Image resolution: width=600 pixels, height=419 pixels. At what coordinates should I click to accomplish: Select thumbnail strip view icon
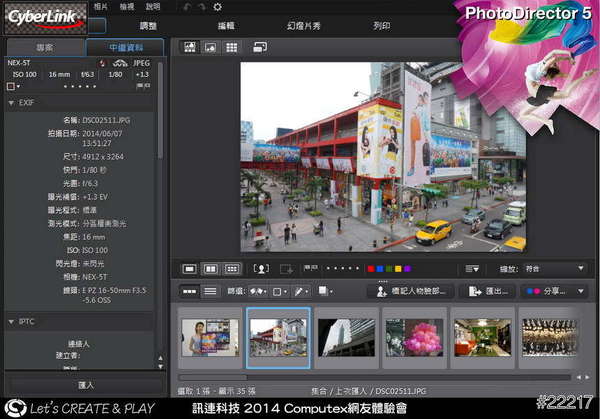(189, 291)
